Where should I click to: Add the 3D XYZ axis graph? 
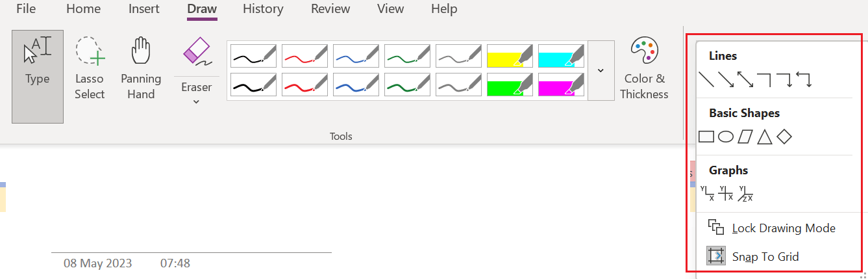pyautogui.click(x=745, y=193)
